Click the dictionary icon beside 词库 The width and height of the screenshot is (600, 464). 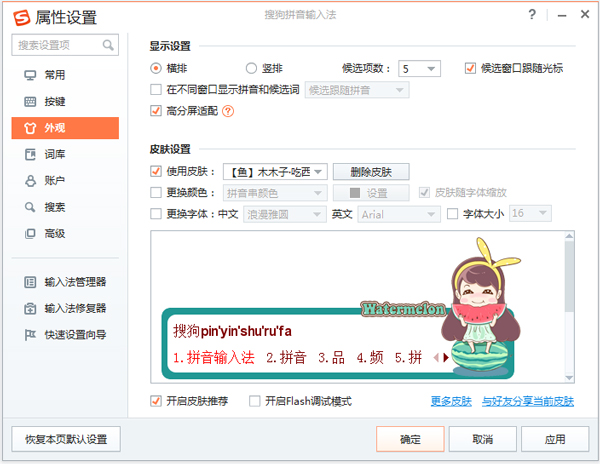tap(30, 154)
